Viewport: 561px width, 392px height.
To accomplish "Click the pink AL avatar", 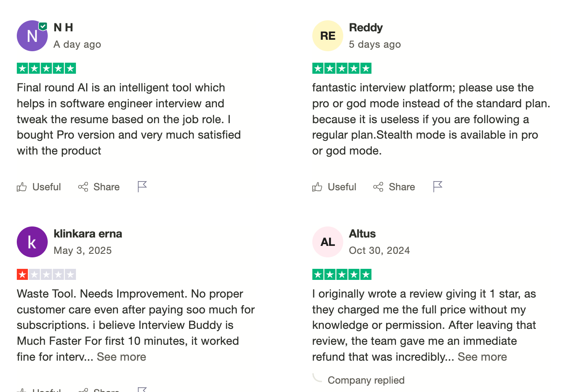I will click(x=328, y=242).
